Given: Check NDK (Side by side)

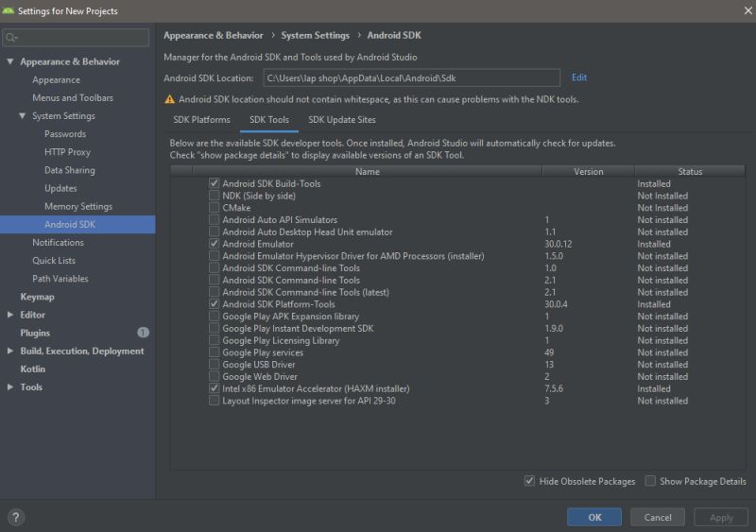Looking at the screenshot, I should (x=215, y=196).
